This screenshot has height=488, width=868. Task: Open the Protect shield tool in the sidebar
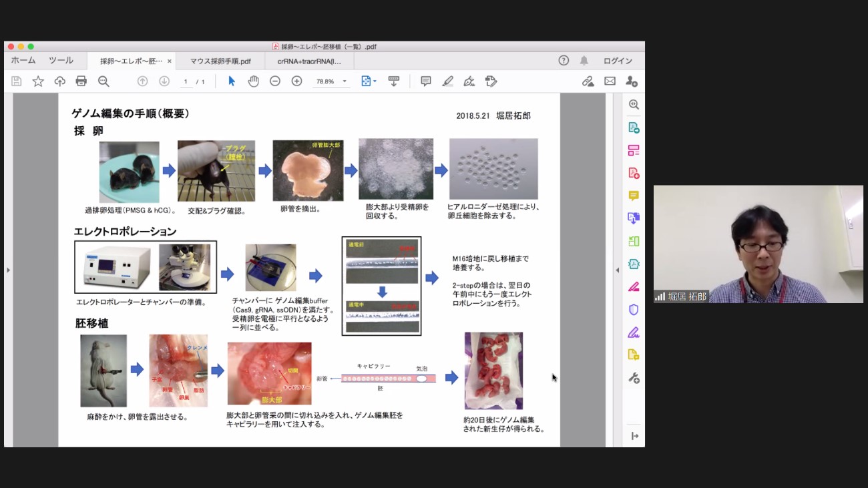[x=634, y=310]
